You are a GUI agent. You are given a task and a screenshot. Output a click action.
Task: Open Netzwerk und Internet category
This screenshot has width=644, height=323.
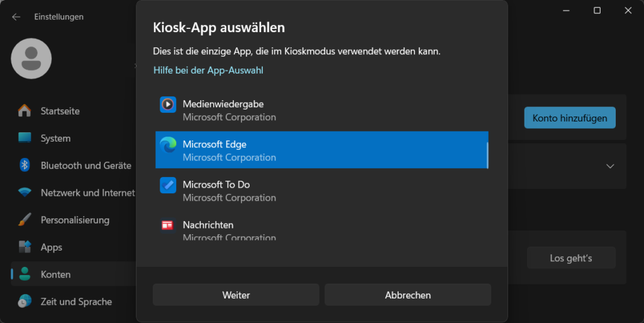pyautogui.click(x=73, y=192)
